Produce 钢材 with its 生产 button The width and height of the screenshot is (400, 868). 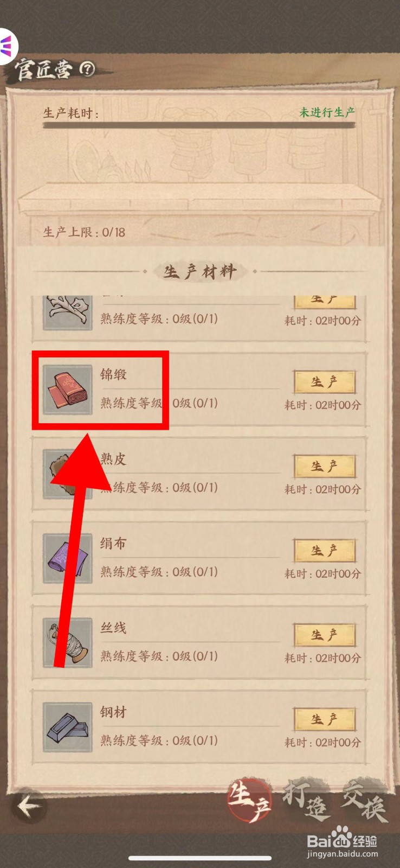click(x=325, y=719)
